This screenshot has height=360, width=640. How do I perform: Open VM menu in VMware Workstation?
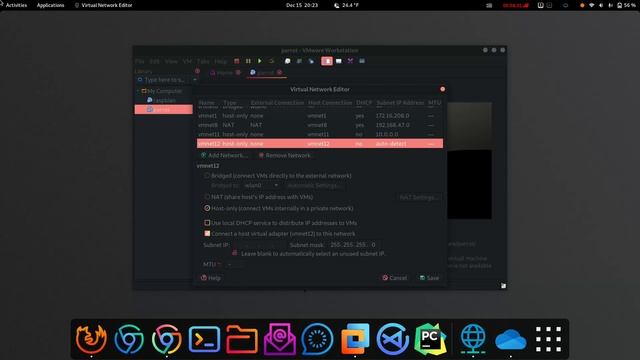coord(187,61)
